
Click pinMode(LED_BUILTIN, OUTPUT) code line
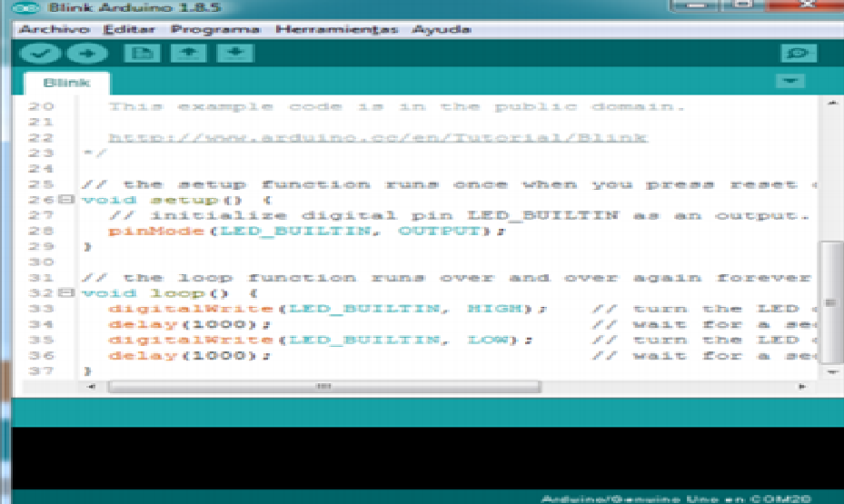click(307, 231)
